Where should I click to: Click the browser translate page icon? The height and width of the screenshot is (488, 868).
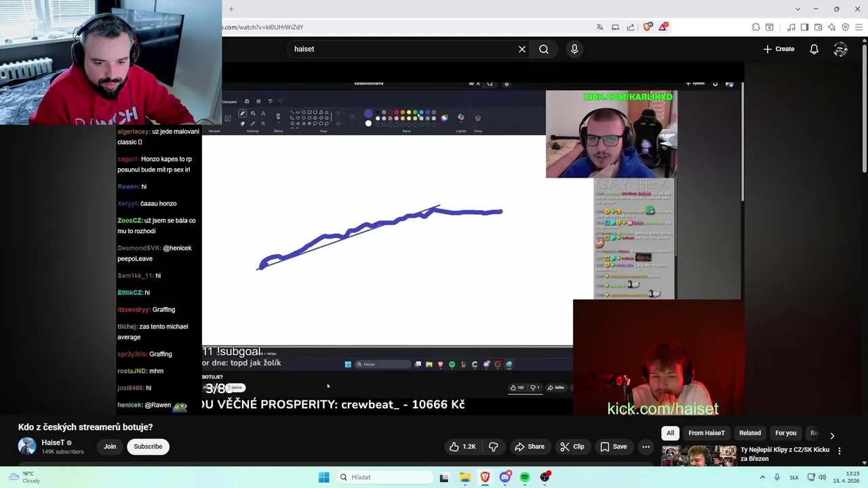tap(599, 27)
